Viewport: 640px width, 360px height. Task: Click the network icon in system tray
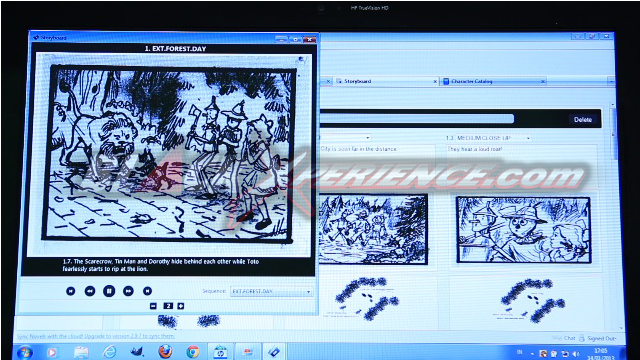point(565,354)
